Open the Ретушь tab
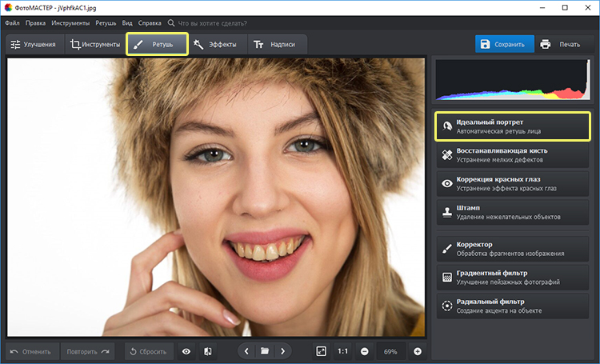This screenshot has height=364, width=600. pos(157,45)
